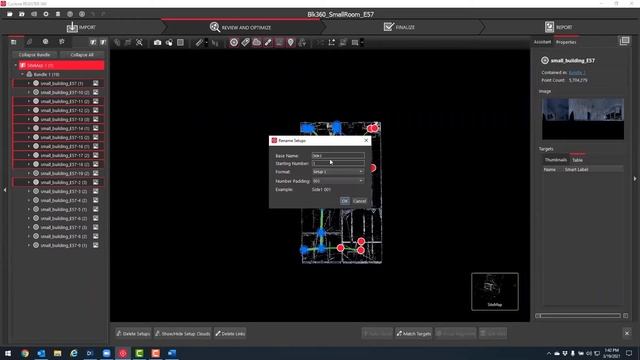Viewport: 640px width, 360px height.
Task: Open the third left panel circle tab
Action: (45, 42)
